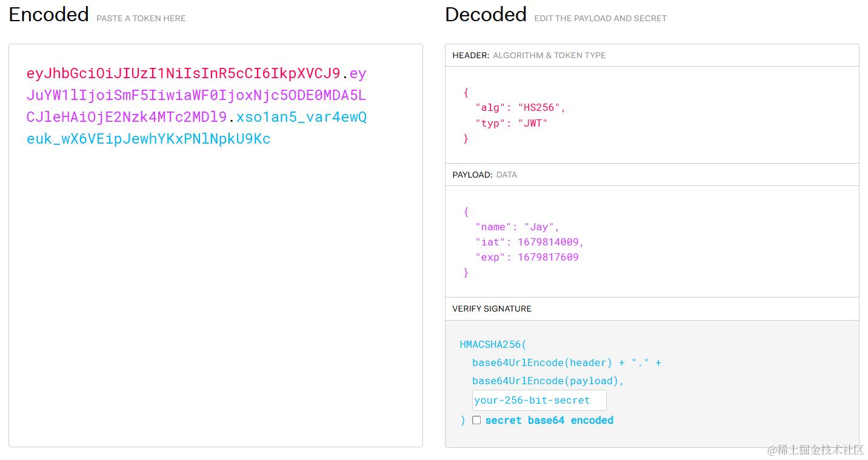Click the HMACSHA256( text in the signature box
This screenshot has height=460, width=868.
coord(493,344)
